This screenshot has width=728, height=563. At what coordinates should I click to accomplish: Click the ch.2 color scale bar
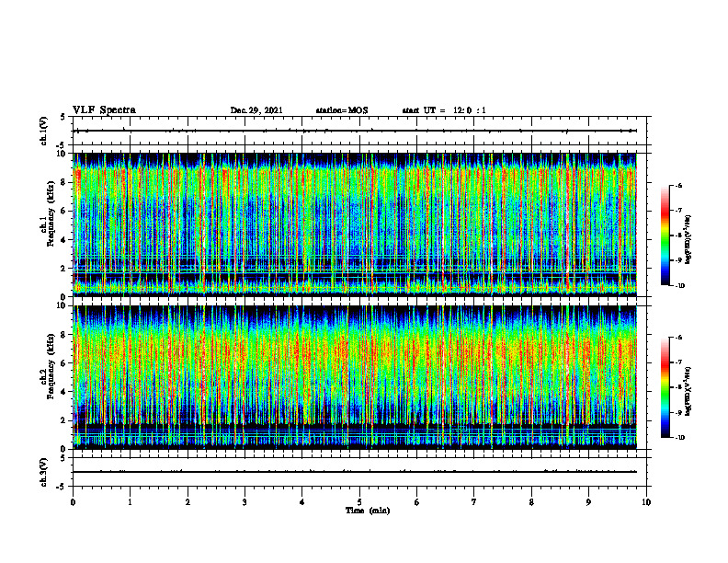click(x=665, y=387)
